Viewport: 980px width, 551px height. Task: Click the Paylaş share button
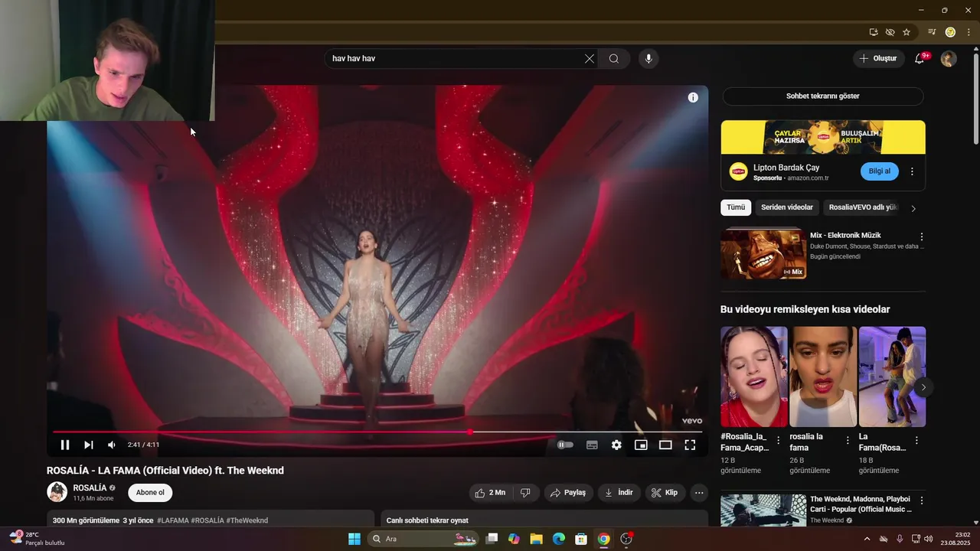[x=569, y=493]
